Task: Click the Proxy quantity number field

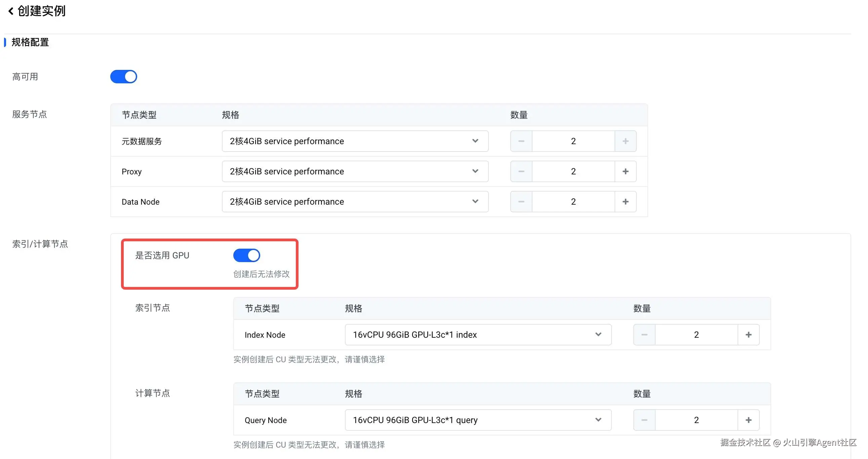Action: click(573, 171)
